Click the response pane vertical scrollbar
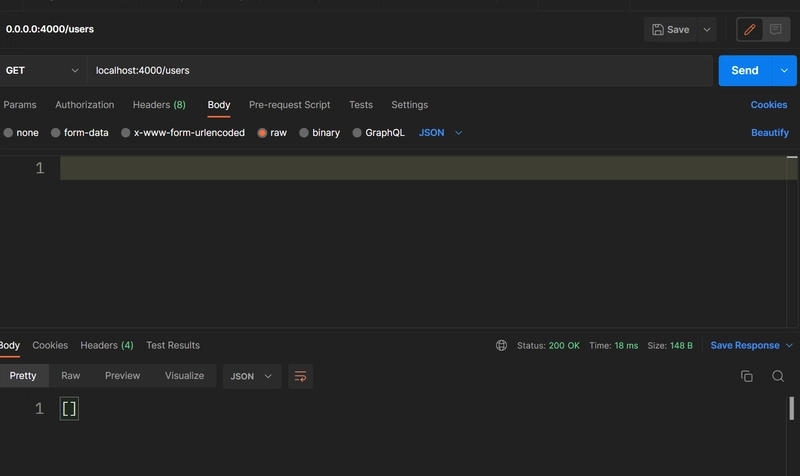The height and width of the screenshot is (476, 800). pyautogui.click(x=791, y=408)
